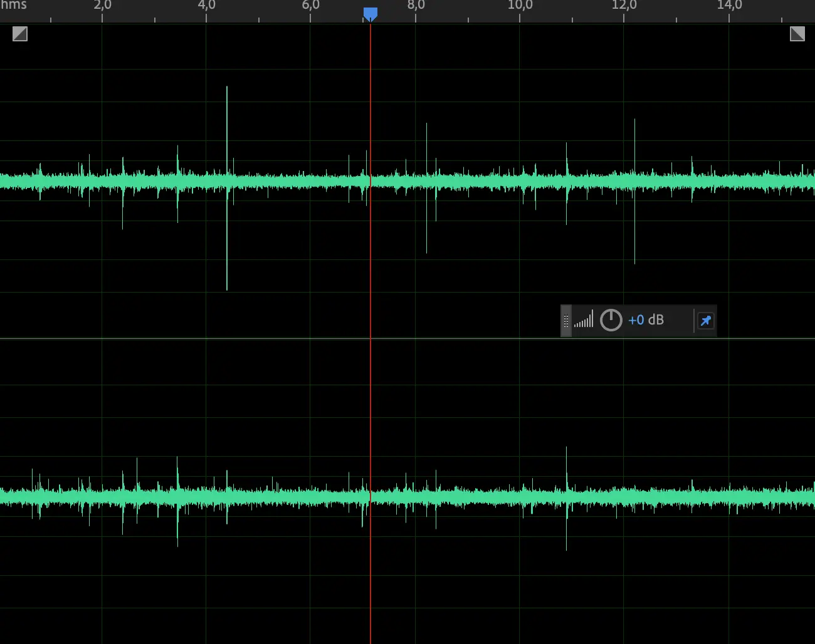815x644 pixels.
Task: Click the hms time format label
Action: pos(14,6)
